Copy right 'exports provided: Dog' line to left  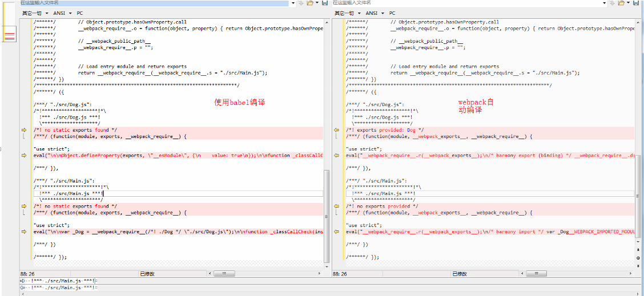[x=336, y=129]
